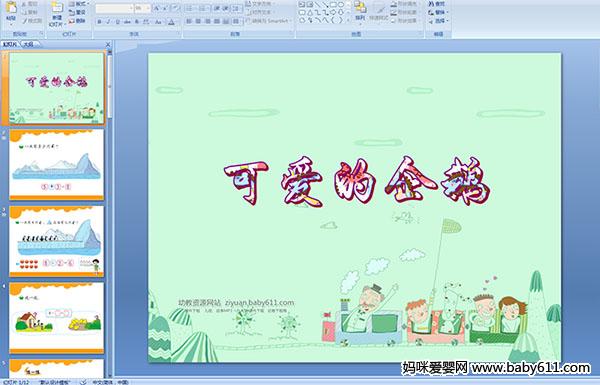This screenshot has height=385, width=600.
Task: Toggle underline formatting
Action: (x=118, y=22)
